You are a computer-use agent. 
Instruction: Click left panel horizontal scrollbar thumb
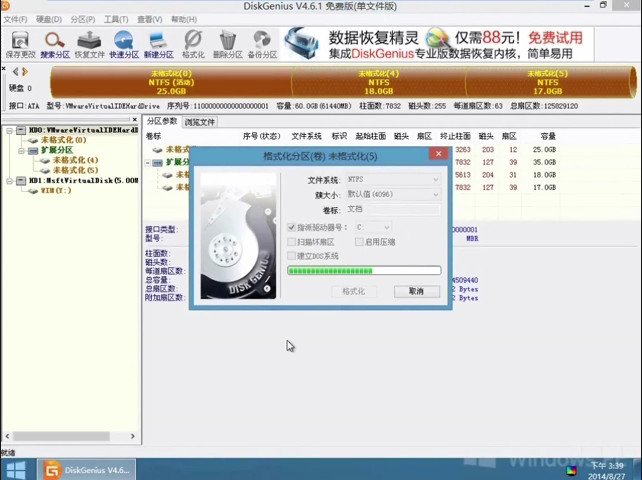tap(61, 436)
